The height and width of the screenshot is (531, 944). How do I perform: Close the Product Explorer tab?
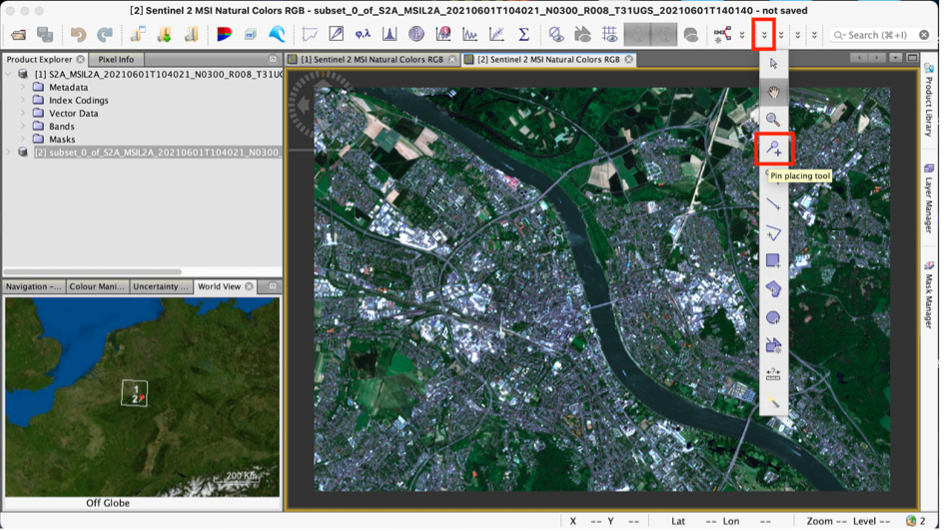[81, 59]
